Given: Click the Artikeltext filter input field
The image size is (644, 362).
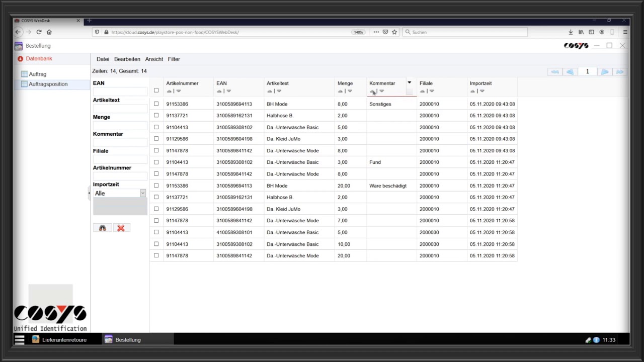Looking at the screenshot, I should (120, 109).
